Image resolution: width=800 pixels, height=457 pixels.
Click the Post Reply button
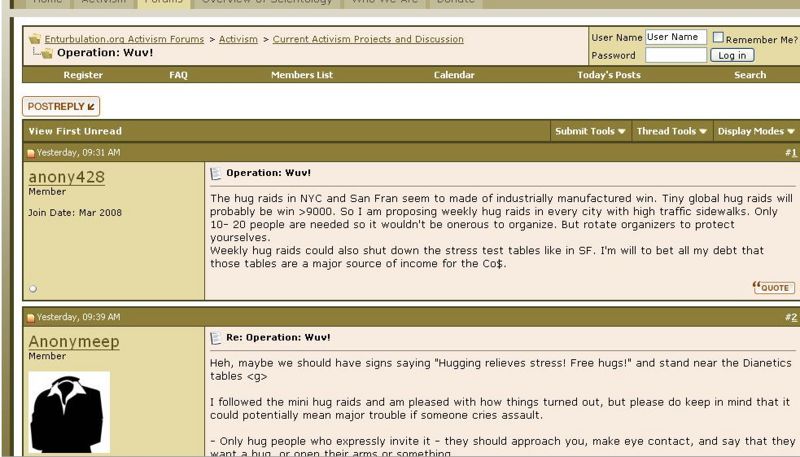pyautogui.click(x=61, y=106)
